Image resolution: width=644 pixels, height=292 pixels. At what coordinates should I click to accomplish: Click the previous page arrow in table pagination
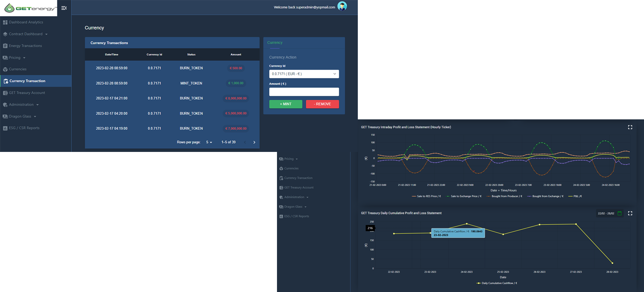(x=245, y=142)
